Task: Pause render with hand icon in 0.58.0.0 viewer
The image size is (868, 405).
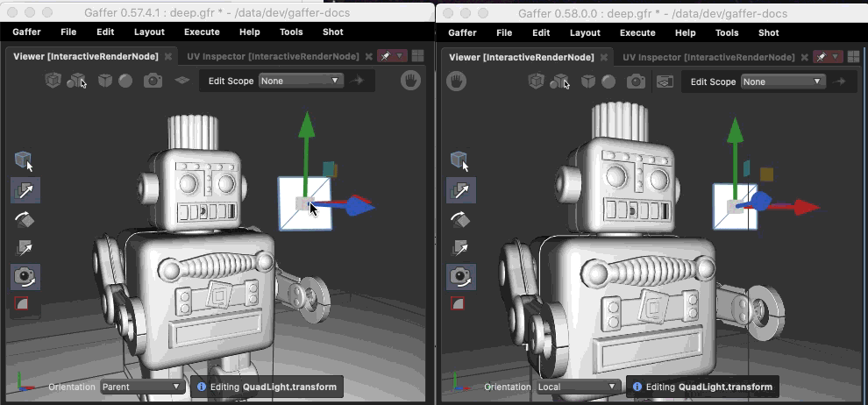Action: click(x=457, y=82)
